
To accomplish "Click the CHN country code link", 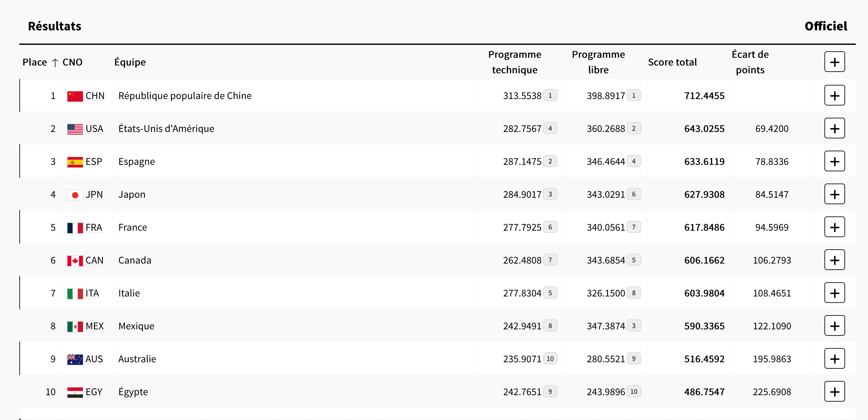I will (95, 96).
